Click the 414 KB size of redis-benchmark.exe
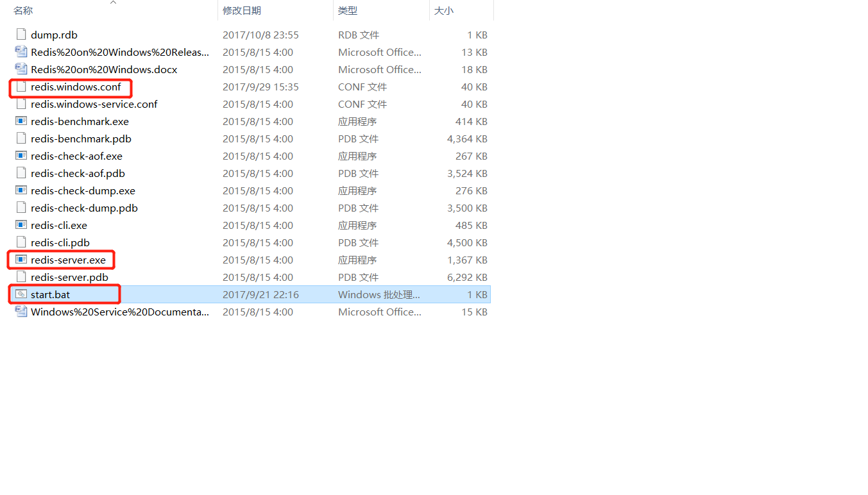The image size is (868, 495). (x=472, y=121)
